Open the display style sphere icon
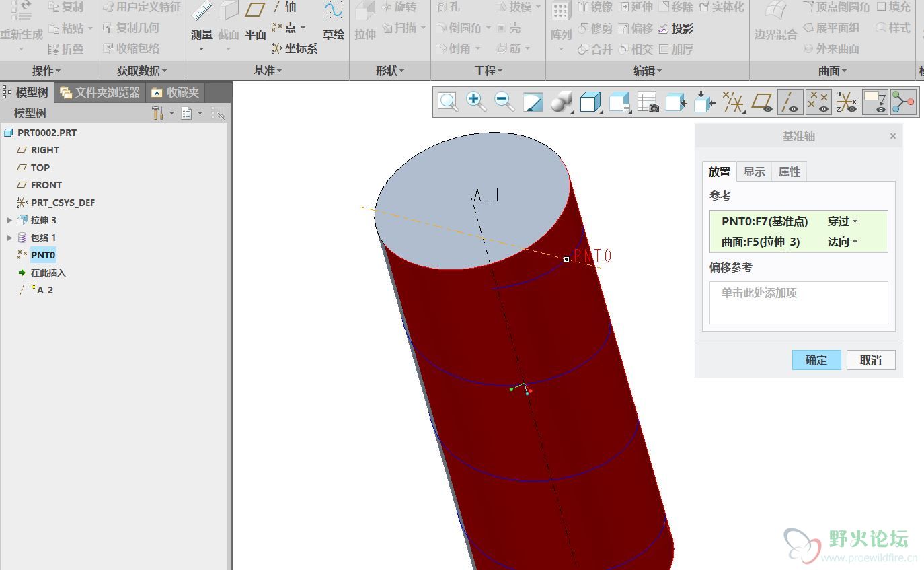The width and height of the screenshot is (924, 570). [x=561, y=102]
